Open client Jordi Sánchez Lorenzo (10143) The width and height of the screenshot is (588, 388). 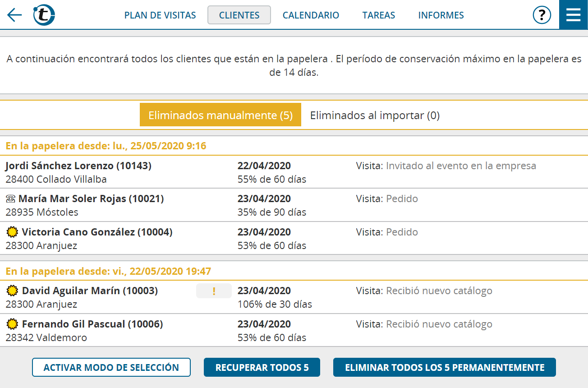tap(294, 172)
